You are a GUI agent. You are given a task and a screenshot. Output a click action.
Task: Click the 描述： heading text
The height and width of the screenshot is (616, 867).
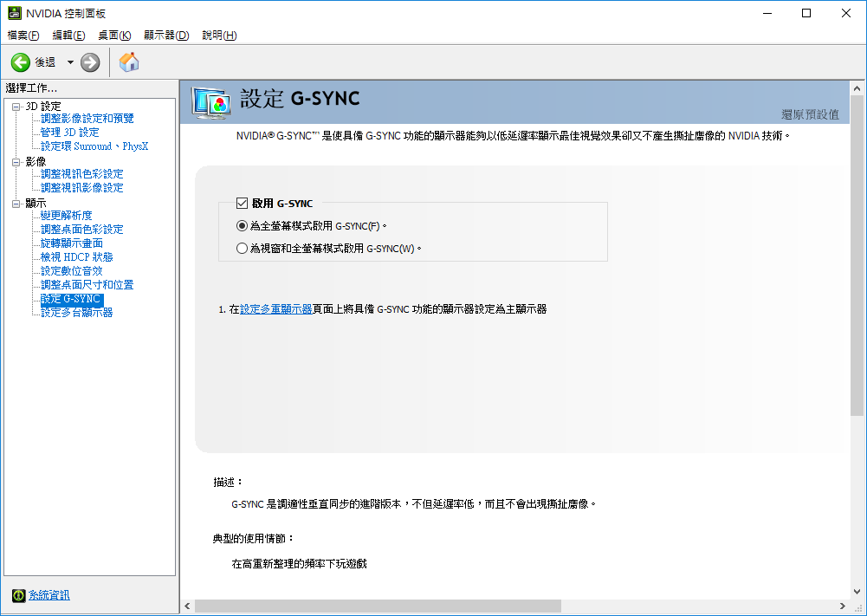[x=229, y=483]
